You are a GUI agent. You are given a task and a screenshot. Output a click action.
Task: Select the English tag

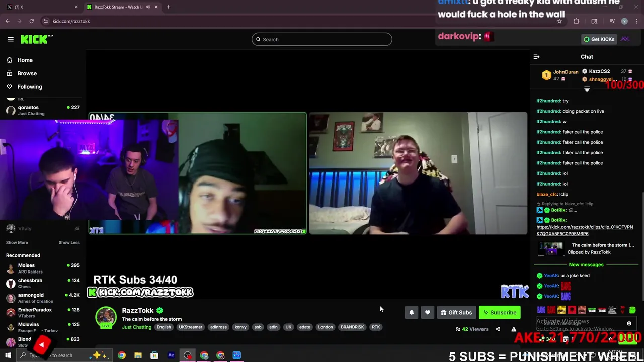164,327
